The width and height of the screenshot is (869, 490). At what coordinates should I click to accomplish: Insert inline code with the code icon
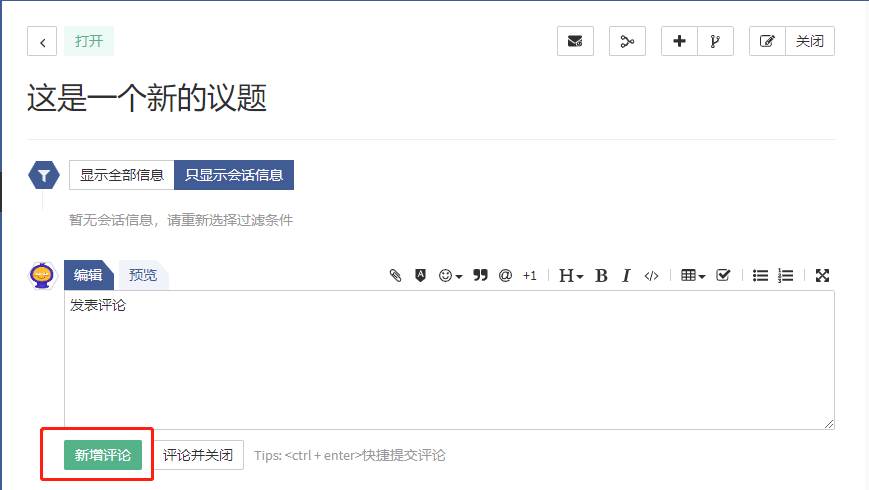click(x=651, y=276)
